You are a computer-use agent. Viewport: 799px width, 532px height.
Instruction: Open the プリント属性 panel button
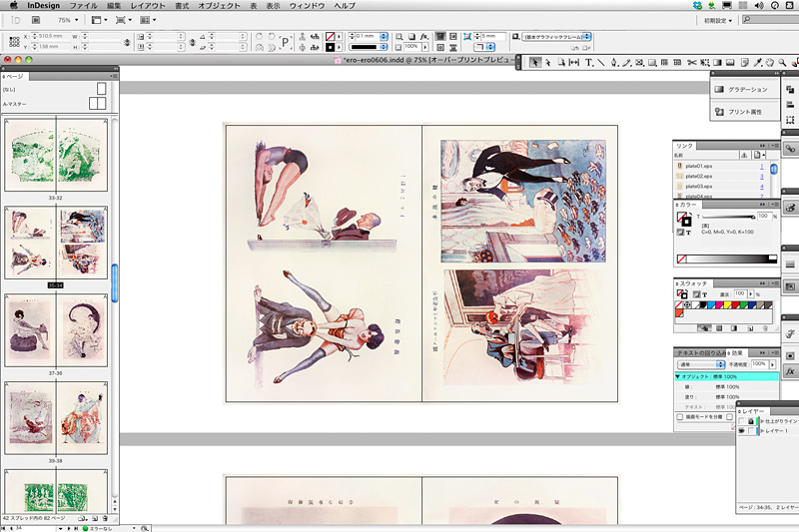[x=745, y=112]
